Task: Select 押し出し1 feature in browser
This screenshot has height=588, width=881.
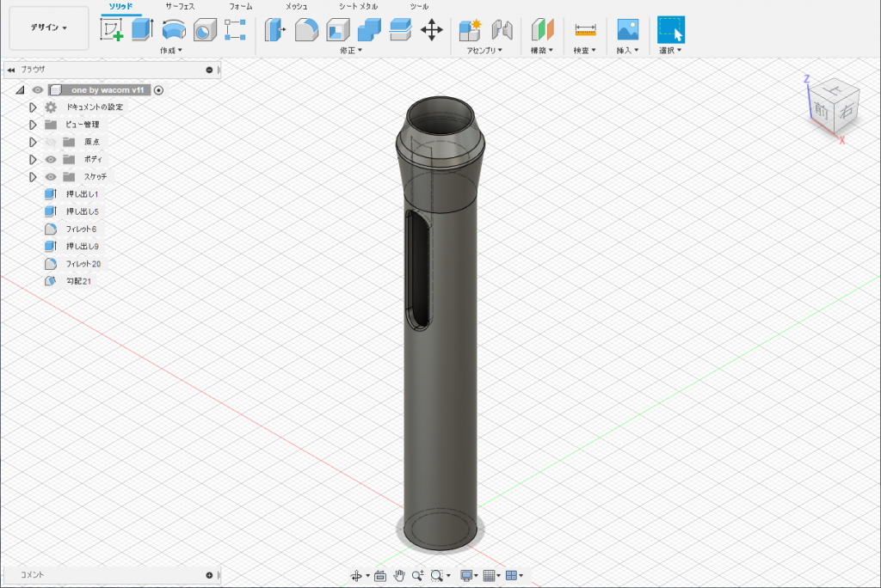Action: pyautogui.click(x=82, y=194)
